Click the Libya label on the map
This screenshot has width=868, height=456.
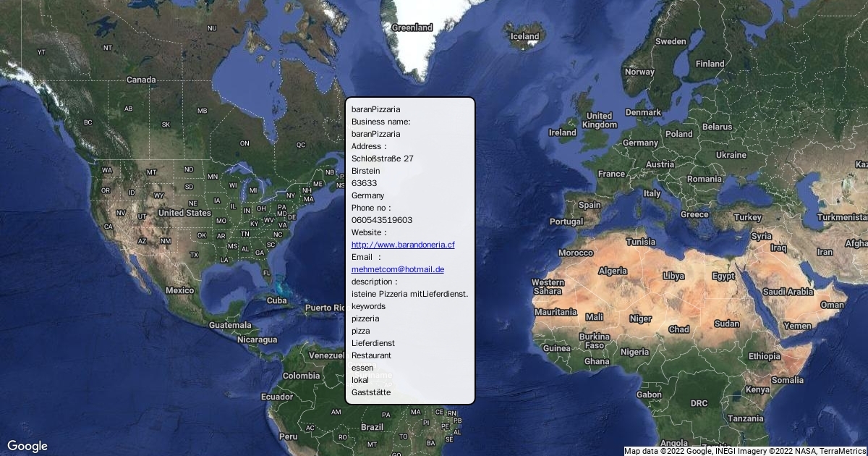[x=673, y=276]
